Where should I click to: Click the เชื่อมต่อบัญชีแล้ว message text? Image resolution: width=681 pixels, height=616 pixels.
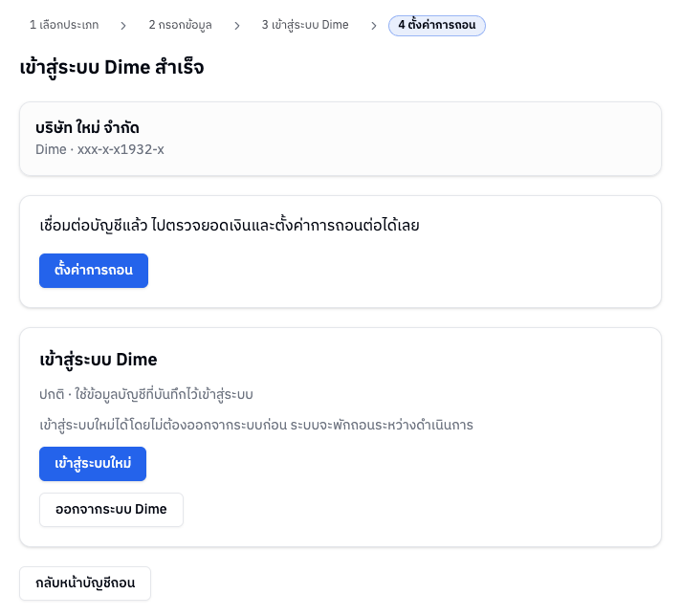click(x=230, y=226)
